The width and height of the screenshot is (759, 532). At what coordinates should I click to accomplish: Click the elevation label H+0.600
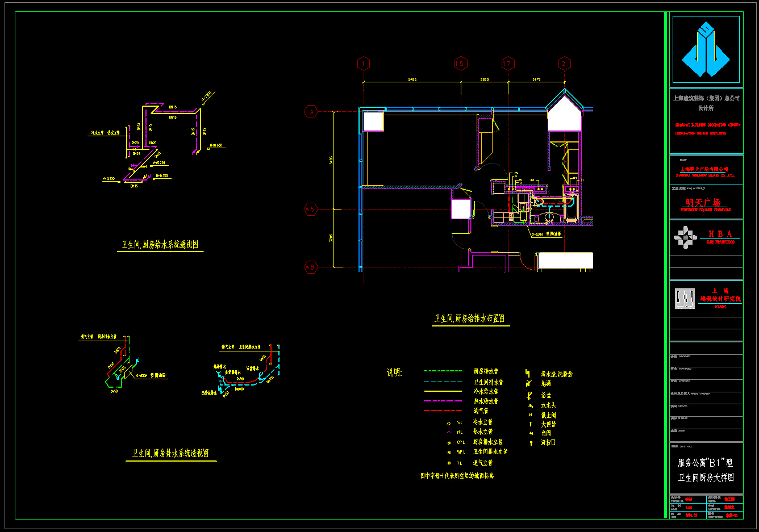pos(216,146)
